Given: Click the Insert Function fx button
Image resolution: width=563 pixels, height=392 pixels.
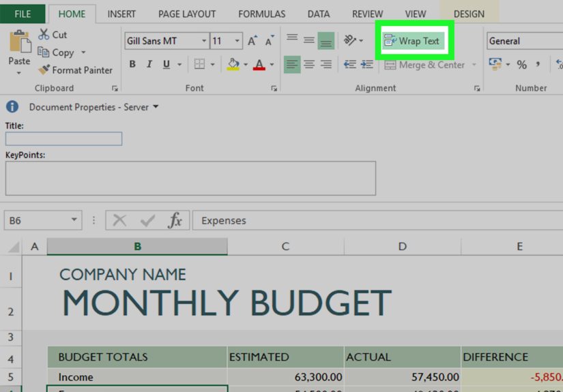Looking at the screenshot, I should coord(175,220).
